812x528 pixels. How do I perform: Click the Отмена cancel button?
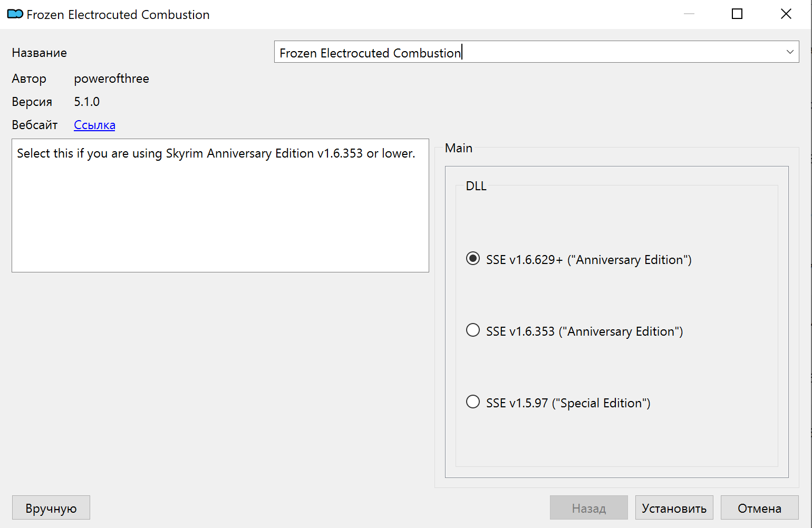coord(759,508)
